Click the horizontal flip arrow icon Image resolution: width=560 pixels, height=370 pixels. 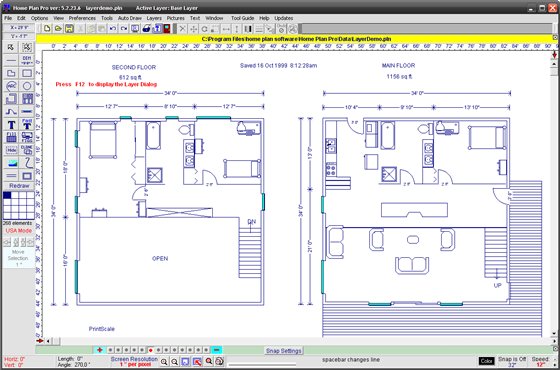(226, 29)
